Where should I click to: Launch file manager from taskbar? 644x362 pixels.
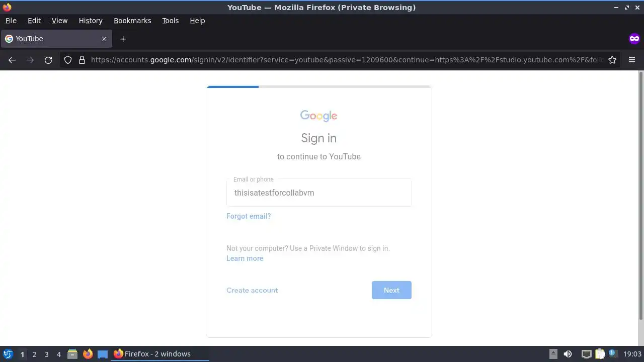[x=72, y=354]
